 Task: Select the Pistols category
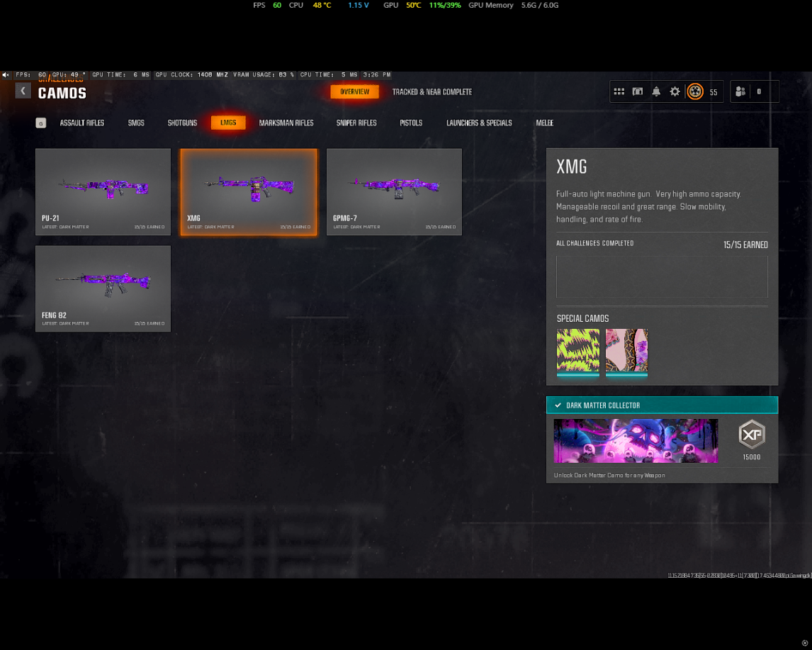[411, 123]
